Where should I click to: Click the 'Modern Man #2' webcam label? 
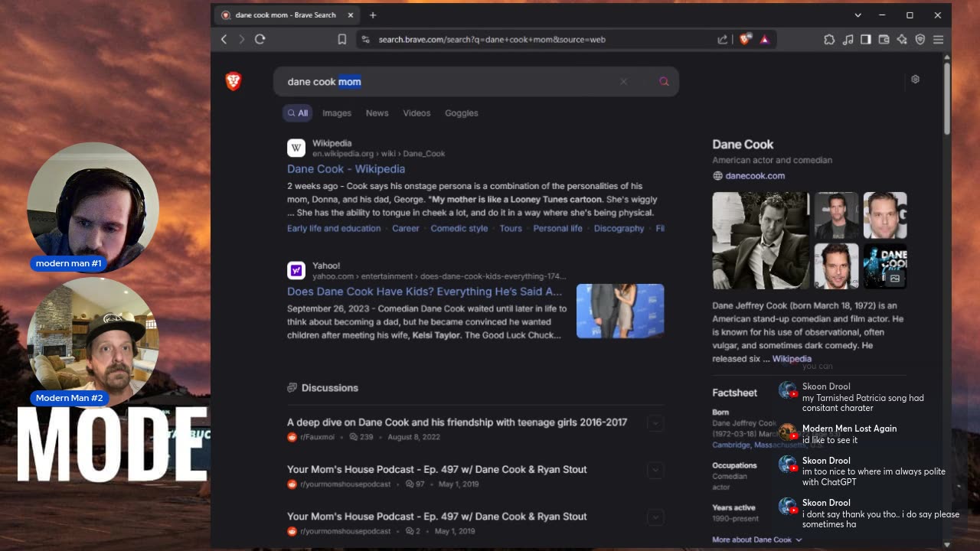[69, 398]
